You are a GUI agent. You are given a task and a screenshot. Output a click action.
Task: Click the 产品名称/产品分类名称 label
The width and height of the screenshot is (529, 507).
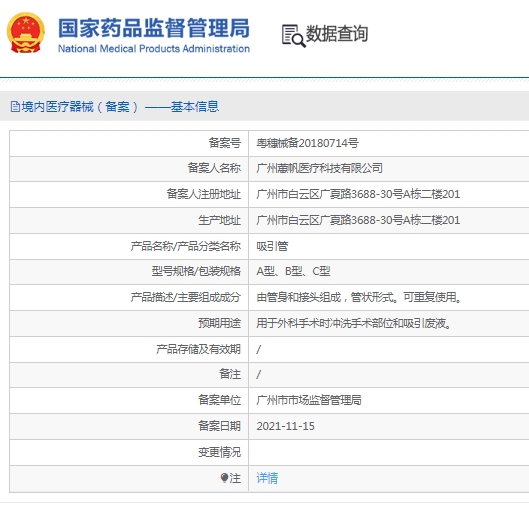click(x=186, y=246)
